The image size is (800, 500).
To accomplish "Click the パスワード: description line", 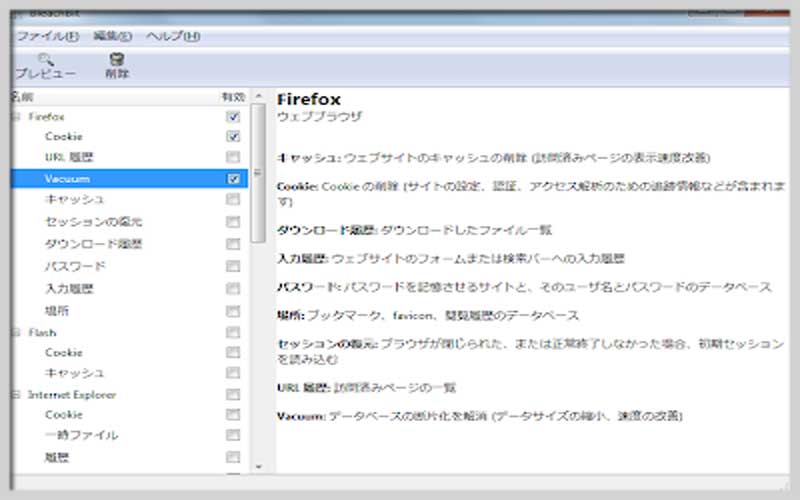I will 524,287.
